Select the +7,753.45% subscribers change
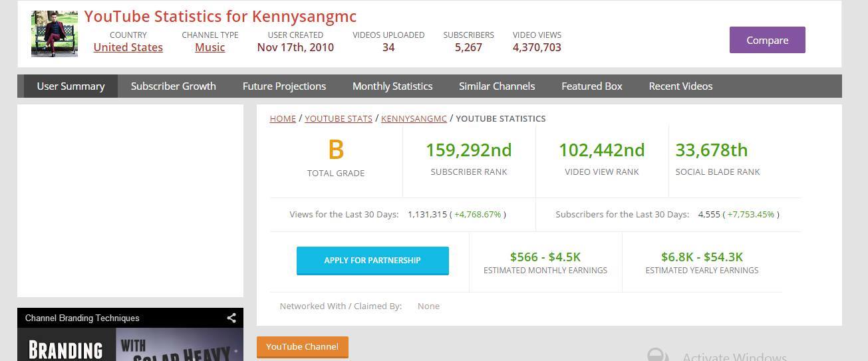868x361 pixels. click(751, 214)
